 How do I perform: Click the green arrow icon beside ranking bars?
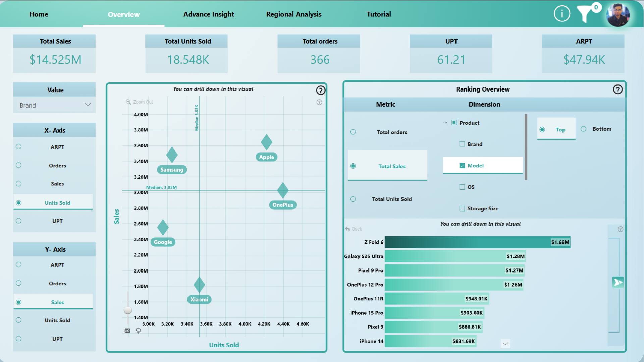(618, 282)
